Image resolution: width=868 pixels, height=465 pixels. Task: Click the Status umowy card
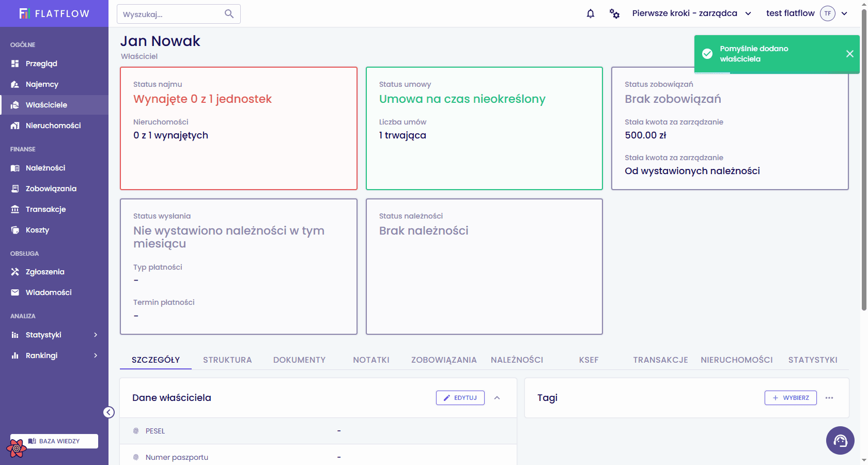tap(484, 128)
